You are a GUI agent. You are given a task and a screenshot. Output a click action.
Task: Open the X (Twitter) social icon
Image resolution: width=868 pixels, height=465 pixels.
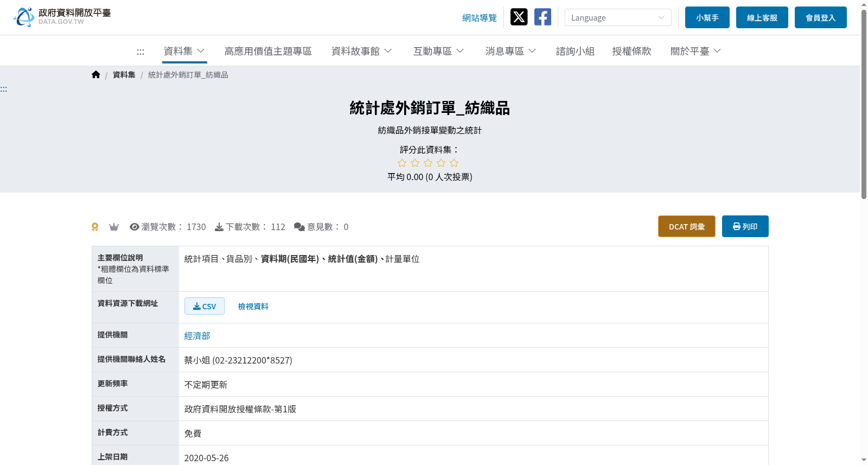coord(519,17)
